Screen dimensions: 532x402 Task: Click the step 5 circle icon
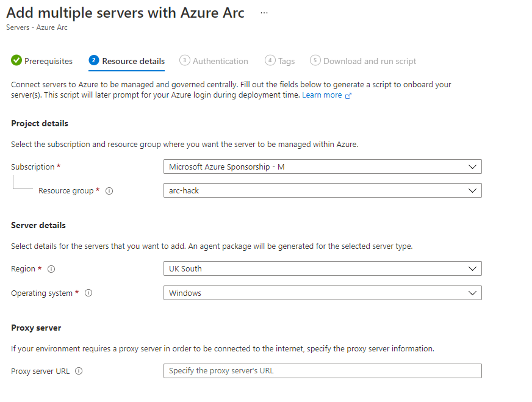point(315,60)
